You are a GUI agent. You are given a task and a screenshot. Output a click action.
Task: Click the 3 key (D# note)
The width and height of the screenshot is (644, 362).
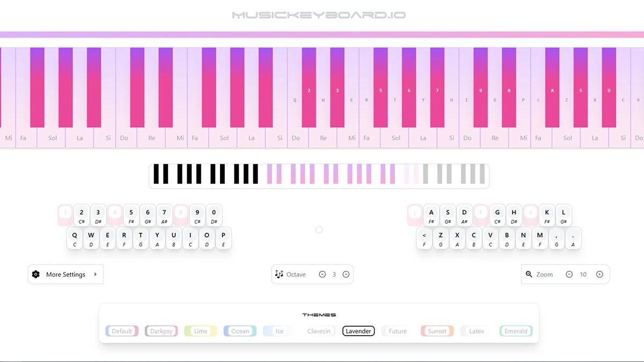tap(98, 215)
